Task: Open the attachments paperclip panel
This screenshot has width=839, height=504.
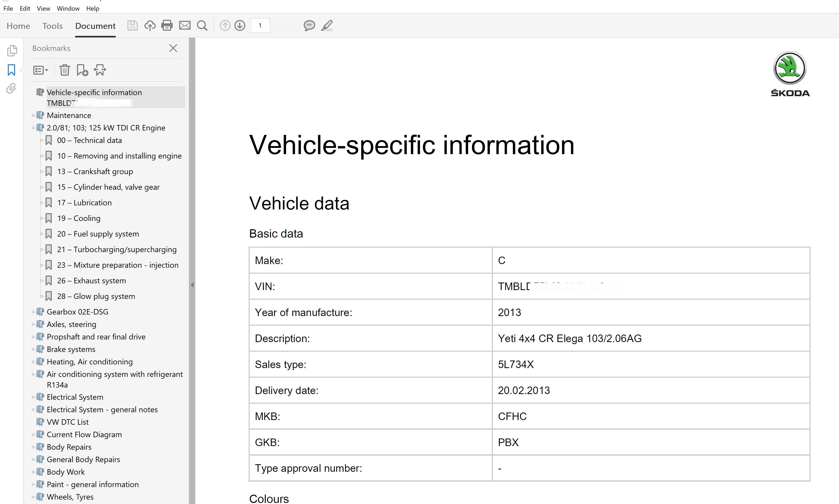Action: (x=11, y=89)
